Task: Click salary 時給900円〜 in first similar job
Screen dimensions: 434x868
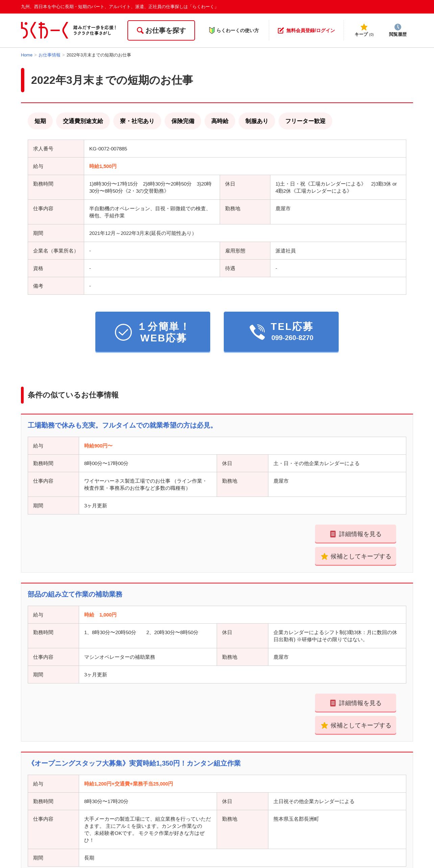Action: (x=98, y=446)
